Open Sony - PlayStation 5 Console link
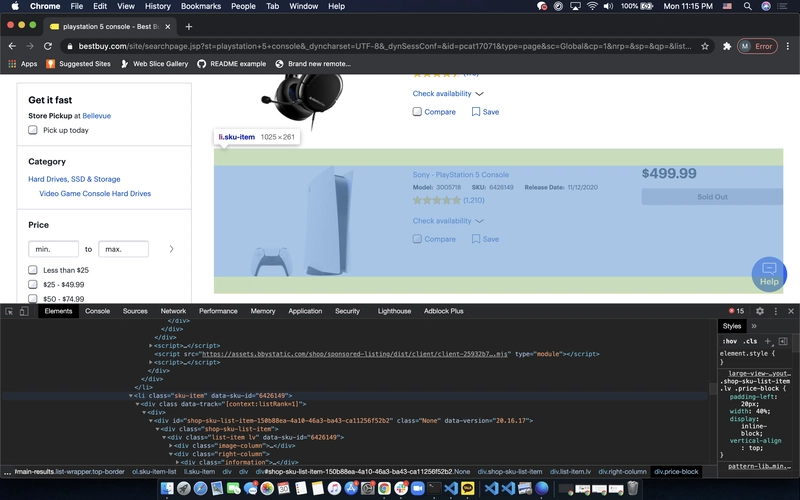 (x=461, y=174)
